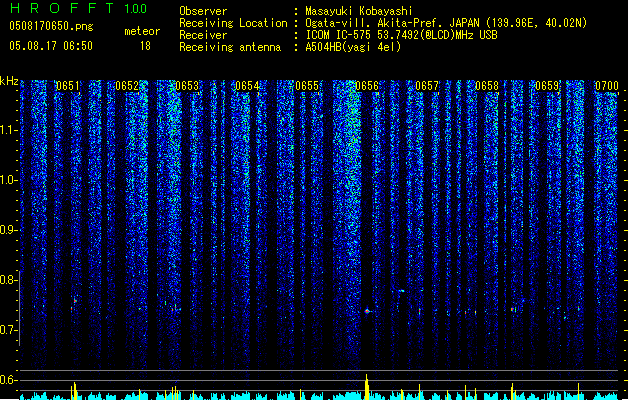Click the 0655 time marker
This screenshot has width=629, height=400.
[307, 86]
